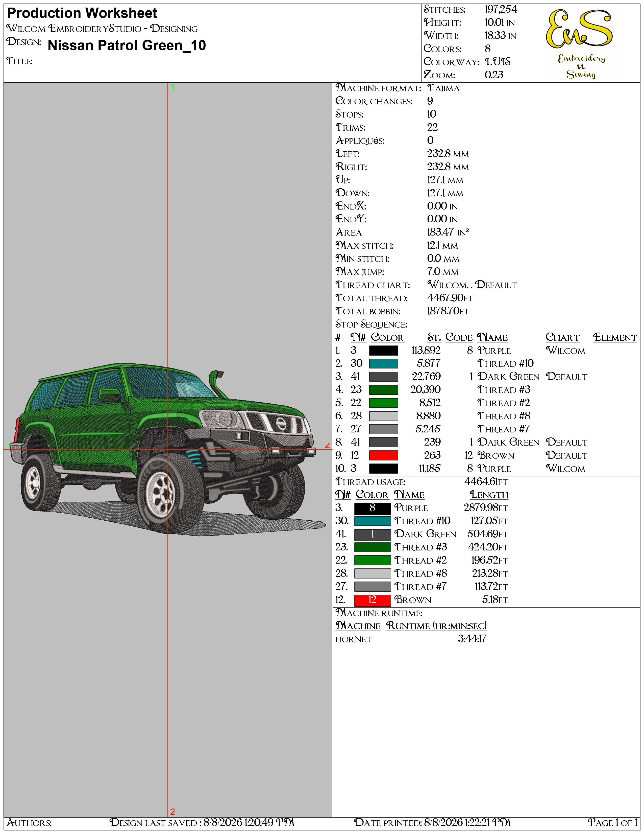The width and height of the screenshot is (644, 834).
Task: Select the "Machine runtime:" section label
Action: 379,613
